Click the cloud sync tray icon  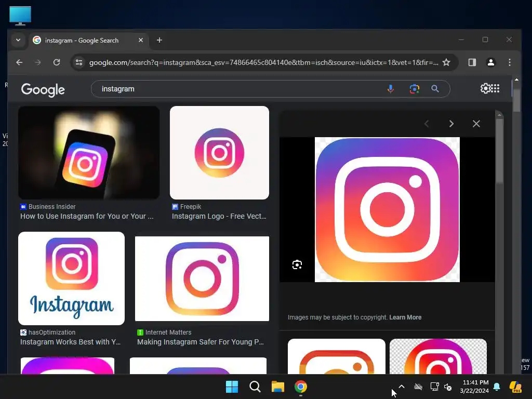pos(418,387)
